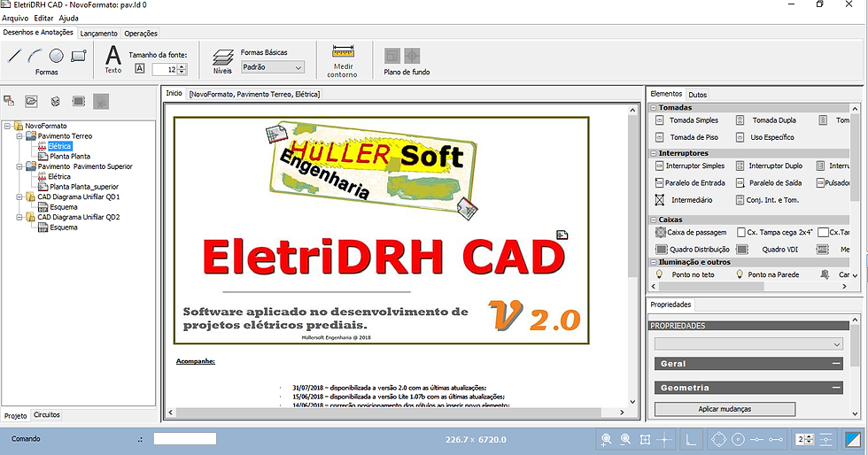Activate the Texto tool
Image resolution: width=868 pixels, height=455 pixels.
(x=113, y=59)
